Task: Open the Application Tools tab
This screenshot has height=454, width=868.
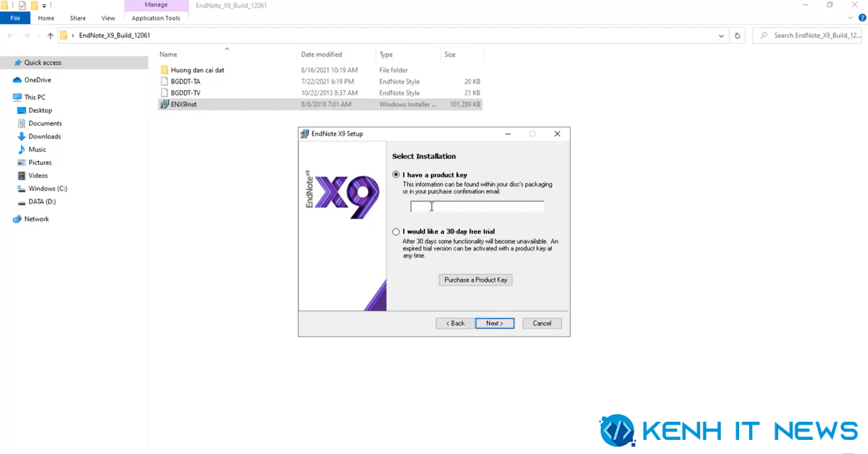Action: (x=156, y=18)
